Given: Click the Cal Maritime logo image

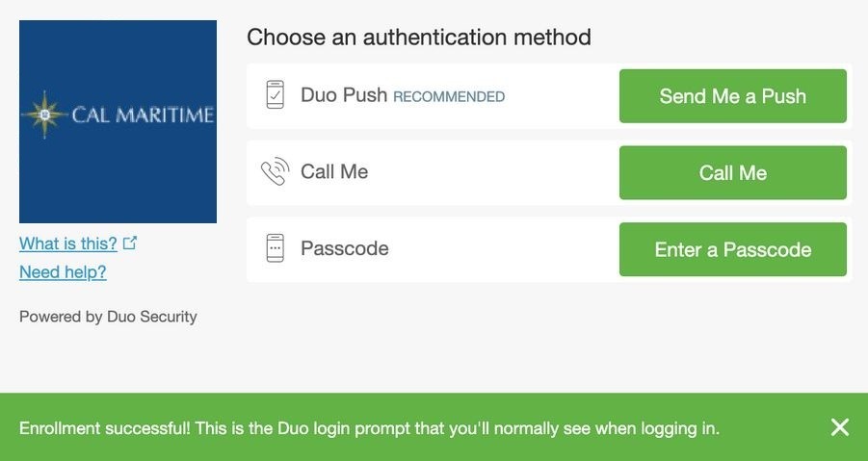Looking at the screenshot, I should tap(118, 121).
